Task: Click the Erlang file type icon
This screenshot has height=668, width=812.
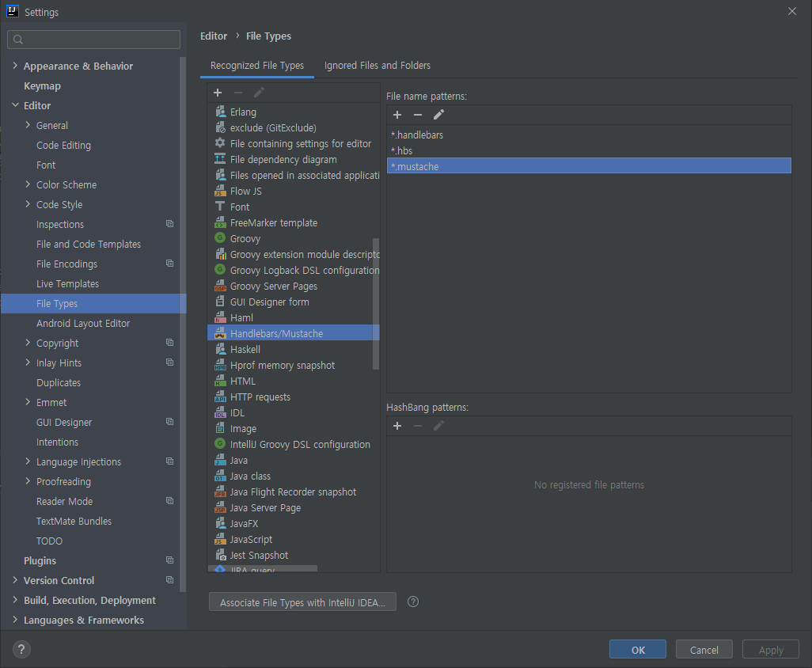Action: pos(220,112)
